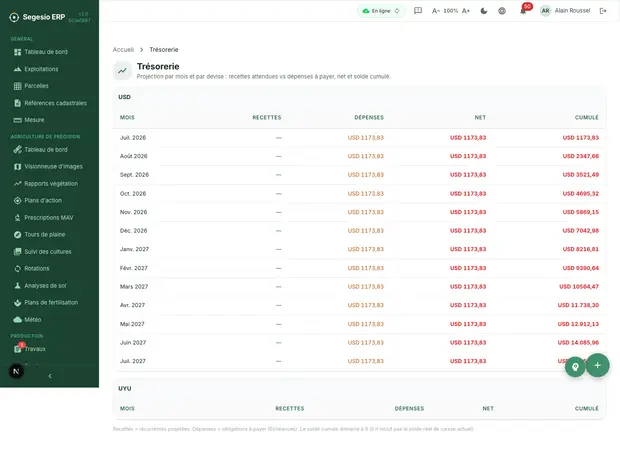Click the Juin 2027 cumulé value USD 14.085,96
620x457 pixels.
(x=578, y=342)
